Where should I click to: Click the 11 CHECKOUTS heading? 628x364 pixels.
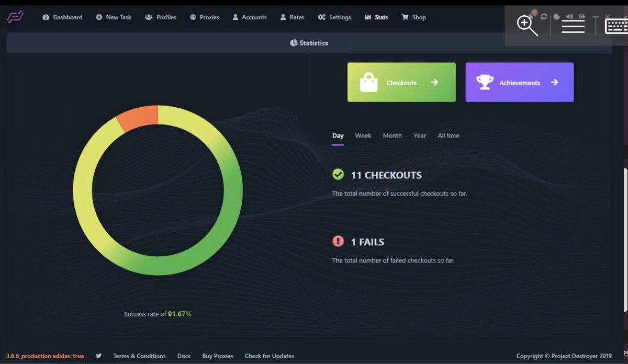click(x=386, y=175)
